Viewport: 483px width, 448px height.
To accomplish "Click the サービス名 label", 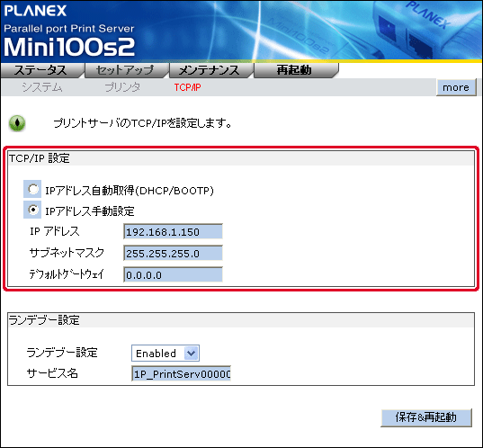I will coord(52,373).
